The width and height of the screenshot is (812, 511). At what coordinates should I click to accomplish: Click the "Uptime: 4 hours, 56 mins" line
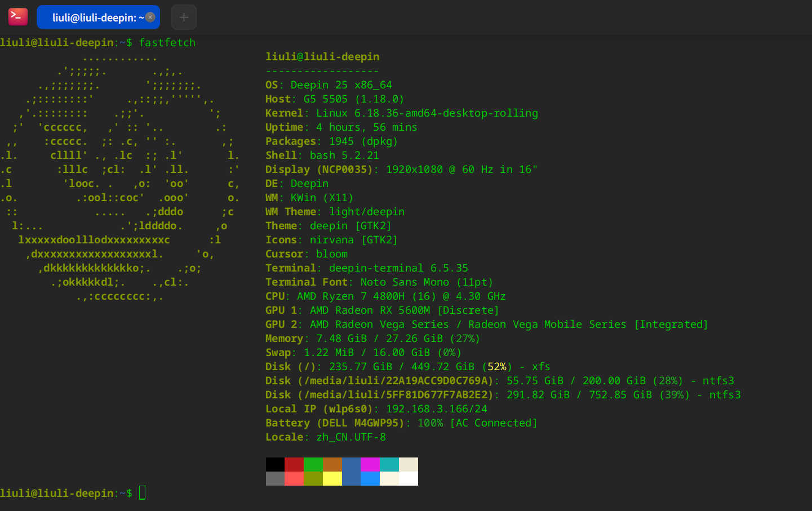coord(341,127)
